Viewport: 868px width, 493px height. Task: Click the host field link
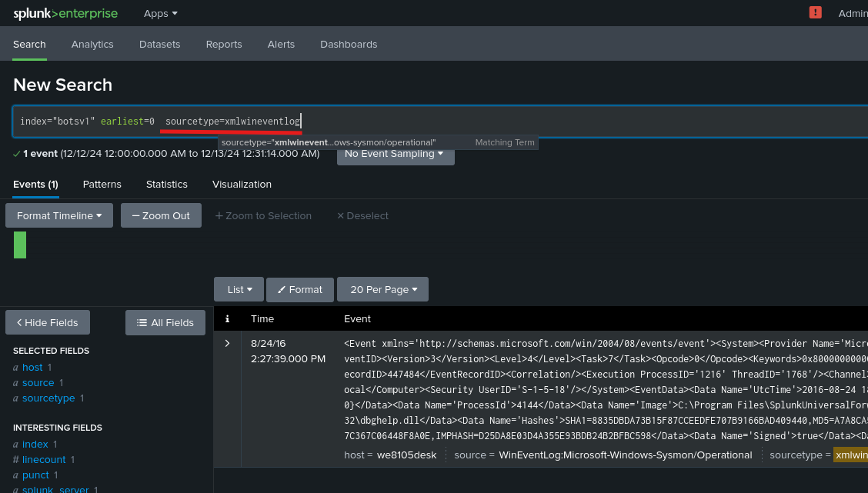(32, 368)
